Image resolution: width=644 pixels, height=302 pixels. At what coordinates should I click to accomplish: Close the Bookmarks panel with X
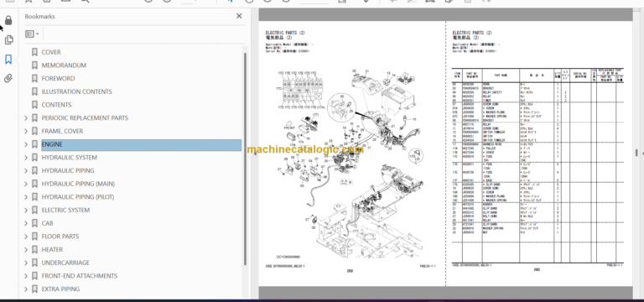click(x=239, y=16)
